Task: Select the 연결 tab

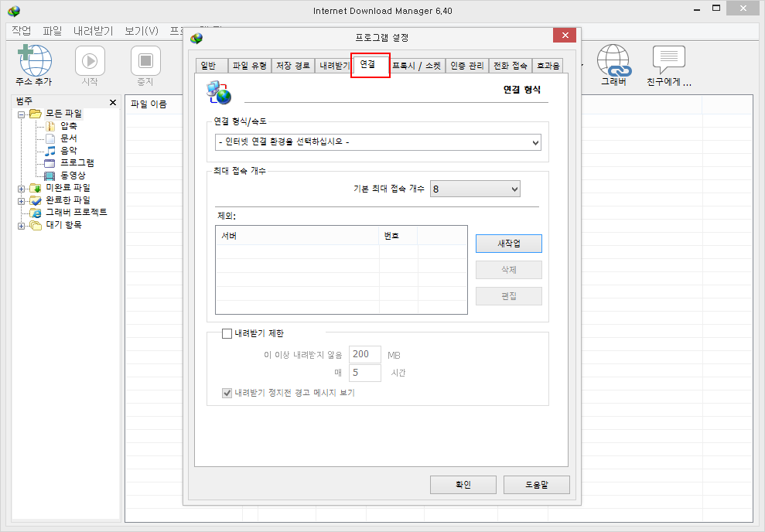Action: tap(370, 64)
